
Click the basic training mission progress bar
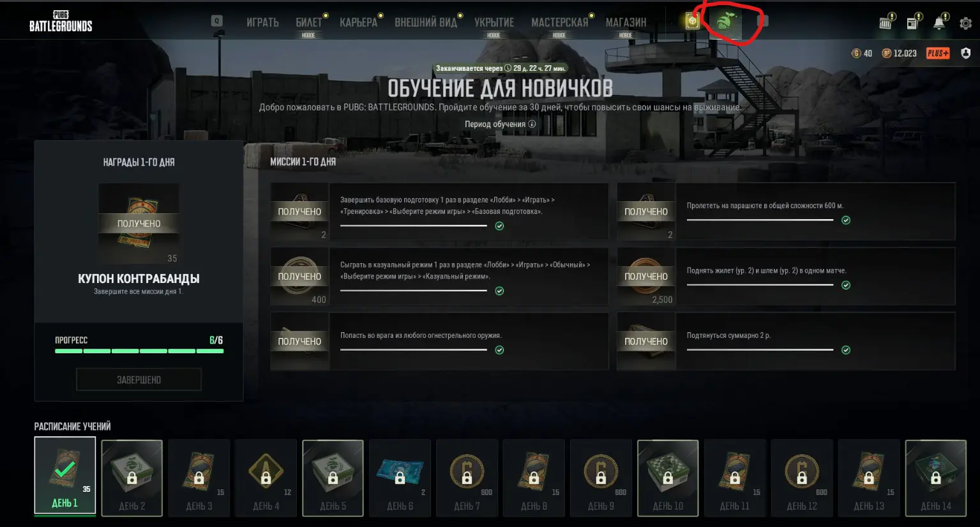414,225
